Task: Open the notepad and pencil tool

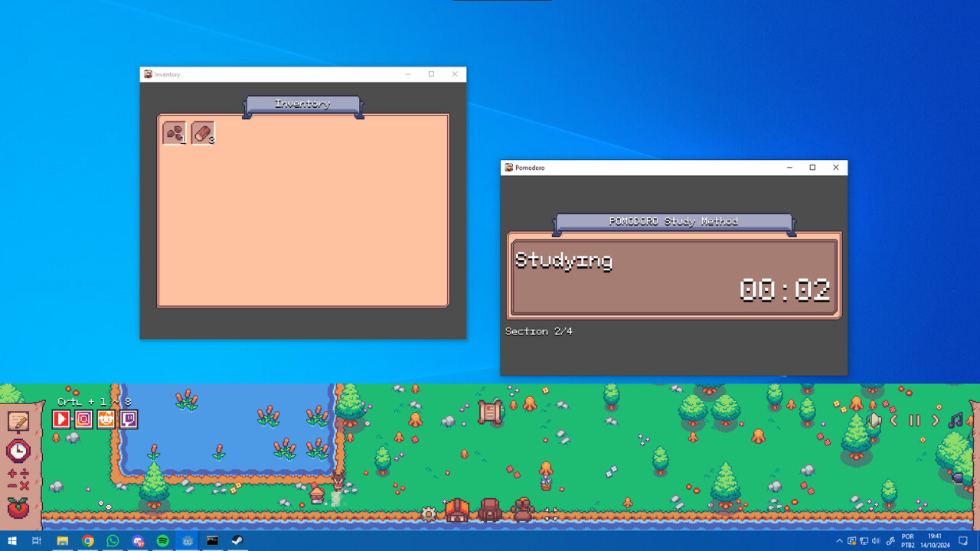Action: [x=18, y=421]
